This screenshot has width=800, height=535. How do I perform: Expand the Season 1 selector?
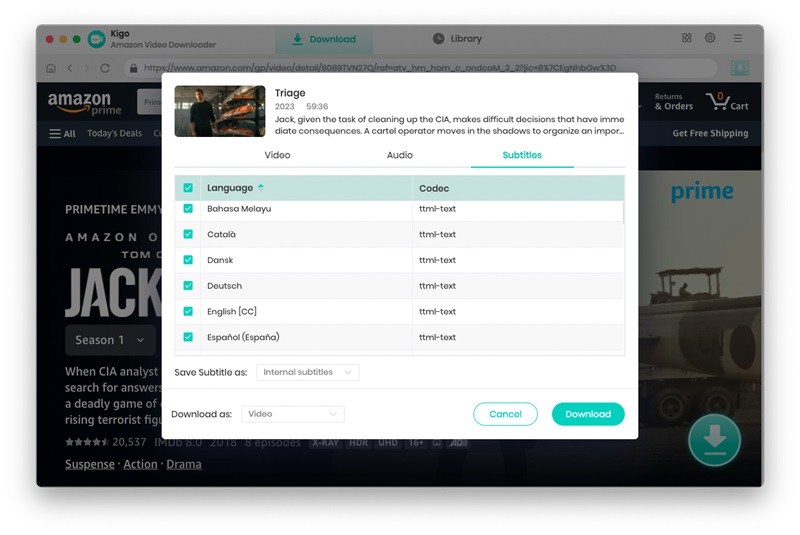coord(110,340)
